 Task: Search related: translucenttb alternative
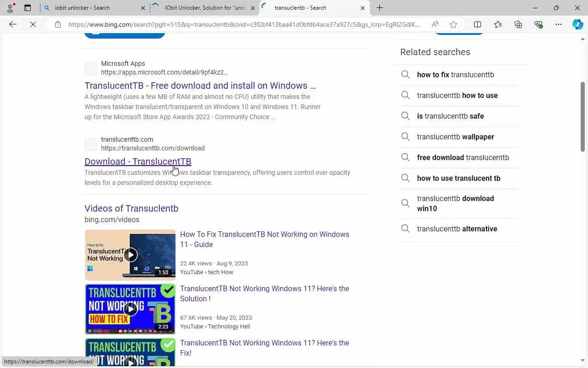pyautogui.click(x=457, y=229)
